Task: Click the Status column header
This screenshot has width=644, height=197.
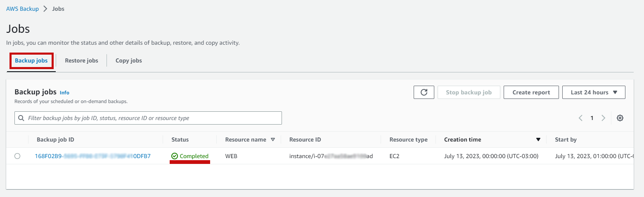Action: pos(180,139)
